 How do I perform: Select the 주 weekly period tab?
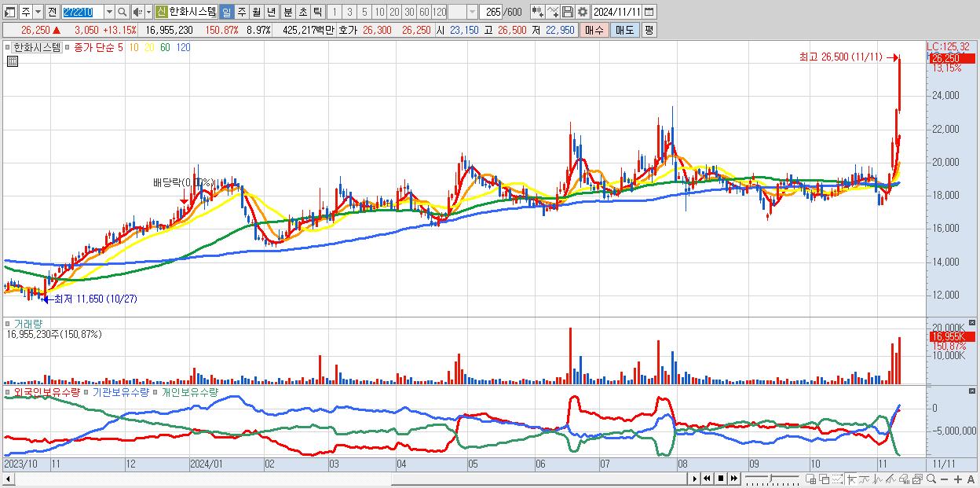click(242, 12)
